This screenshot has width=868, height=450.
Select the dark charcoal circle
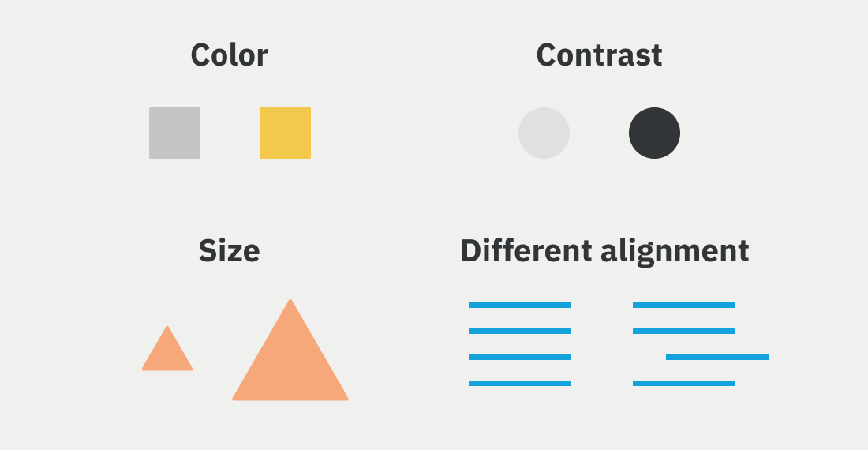pos(654,133)
